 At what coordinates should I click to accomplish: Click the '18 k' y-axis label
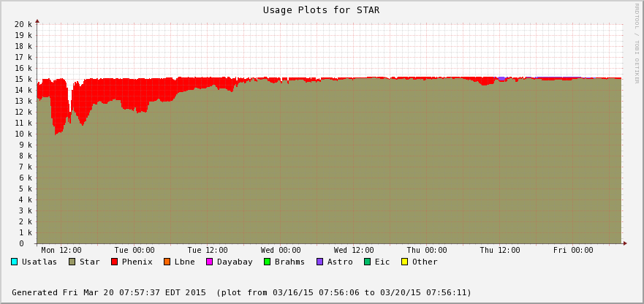(23, 46)
